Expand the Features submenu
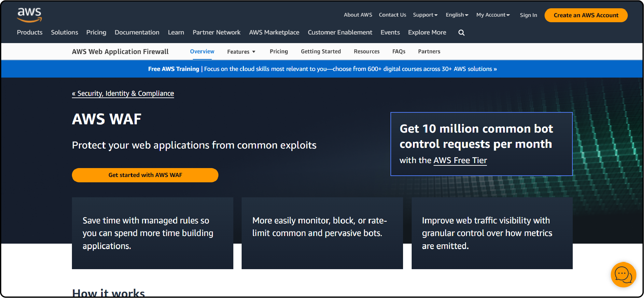This screenshot has width=644, height=298. pyautogui.click(x=241, y=52)
